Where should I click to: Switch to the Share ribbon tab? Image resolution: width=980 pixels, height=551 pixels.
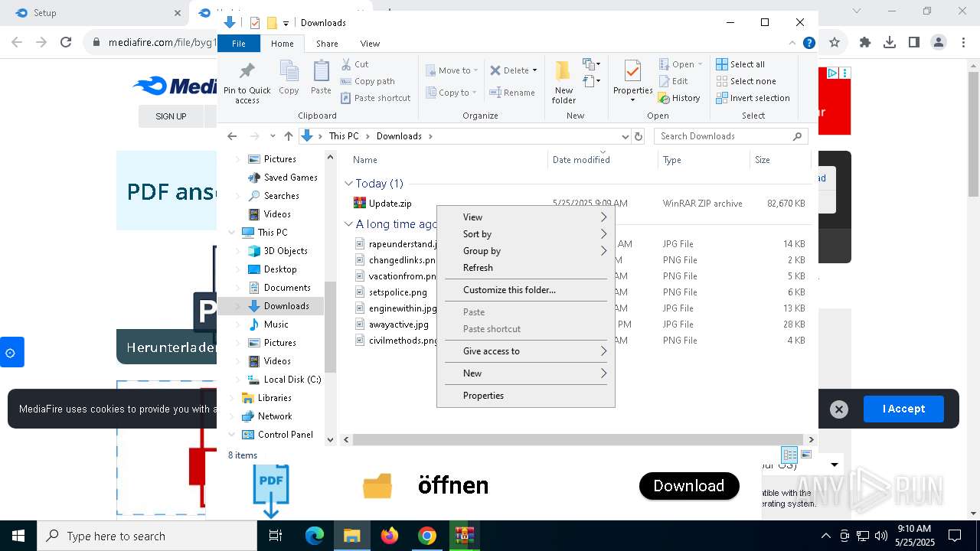(327, 44)
